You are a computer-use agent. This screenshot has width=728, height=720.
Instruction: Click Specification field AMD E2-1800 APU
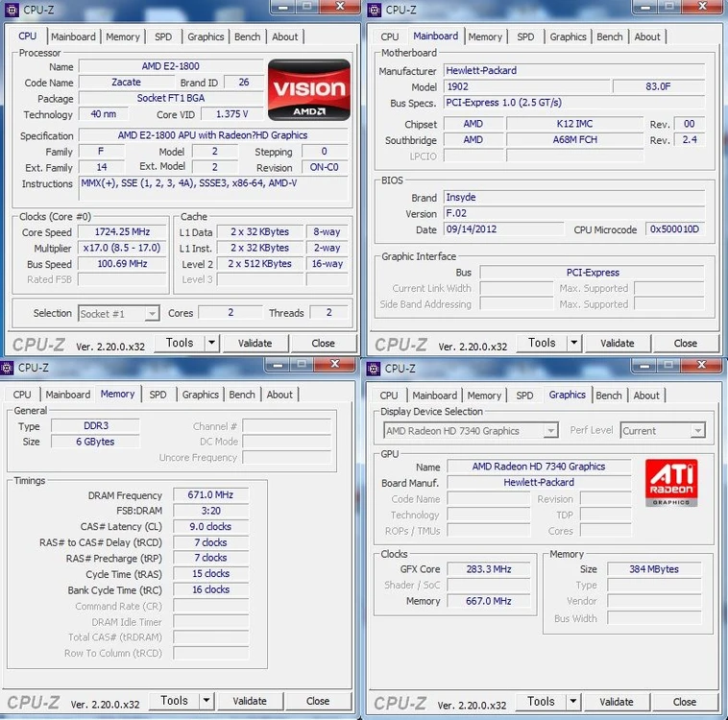point(213,135)
